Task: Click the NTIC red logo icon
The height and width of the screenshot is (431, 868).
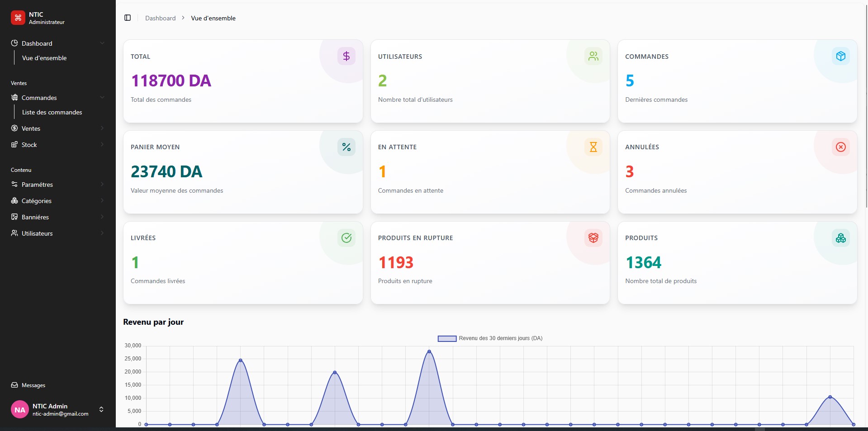Action: tap(18, 18)
